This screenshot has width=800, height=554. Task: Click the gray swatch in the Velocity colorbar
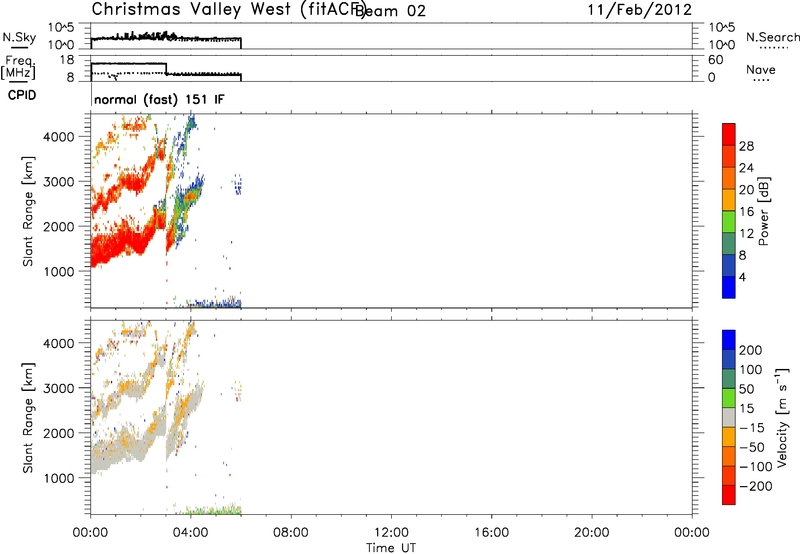click(x=729, y=417)
